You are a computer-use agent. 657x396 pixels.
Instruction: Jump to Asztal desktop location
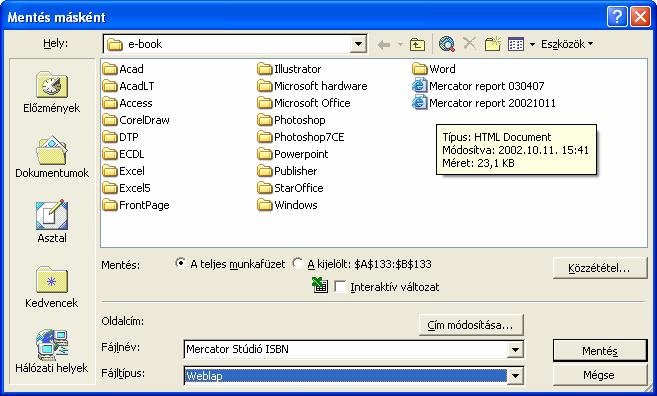click(x=52, y=221)
